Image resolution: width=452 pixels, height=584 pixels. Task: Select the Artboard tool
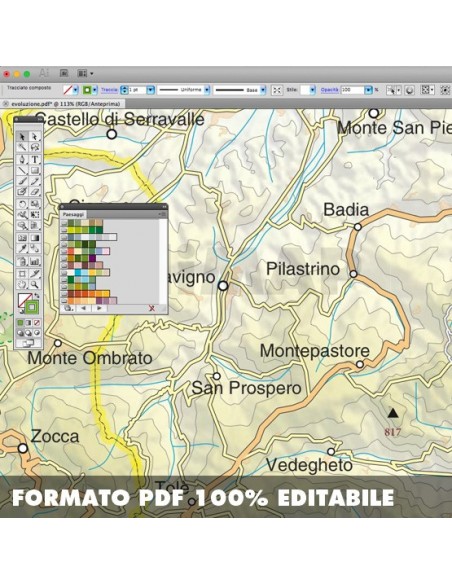pyautogui.click(x=22, y=274)
